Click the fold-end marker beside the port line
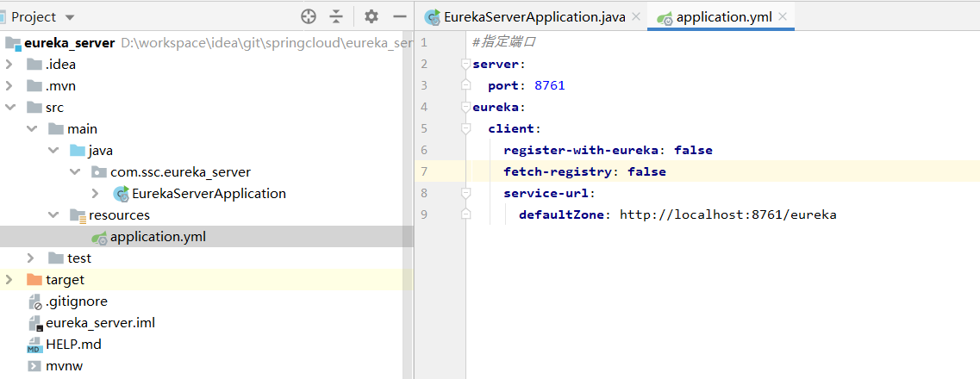The image size is (980, 379). pyautogui.click(x=465, y=85)
